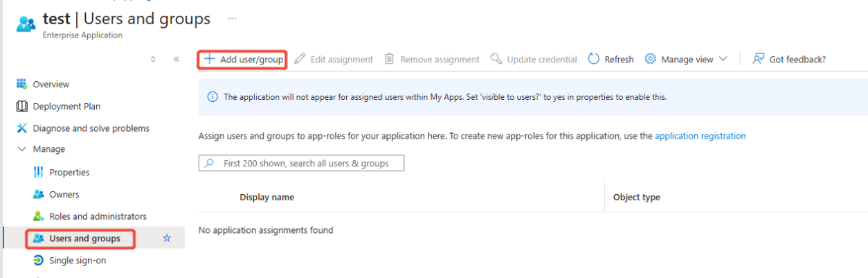This screenshot has width=868, height=278.
Task: Click Manage view gear icon
Action: click(650, 59)
